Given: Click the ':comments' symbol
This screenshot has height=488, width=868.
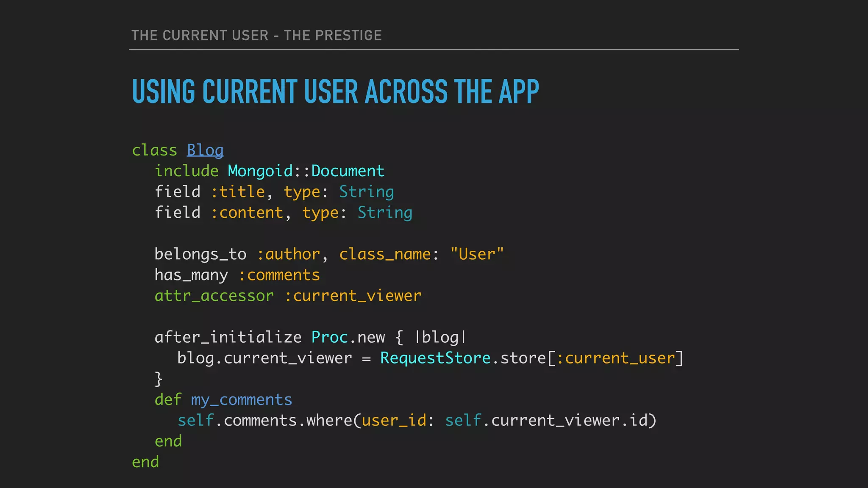Looking at the screenshot, I should 279,275.
